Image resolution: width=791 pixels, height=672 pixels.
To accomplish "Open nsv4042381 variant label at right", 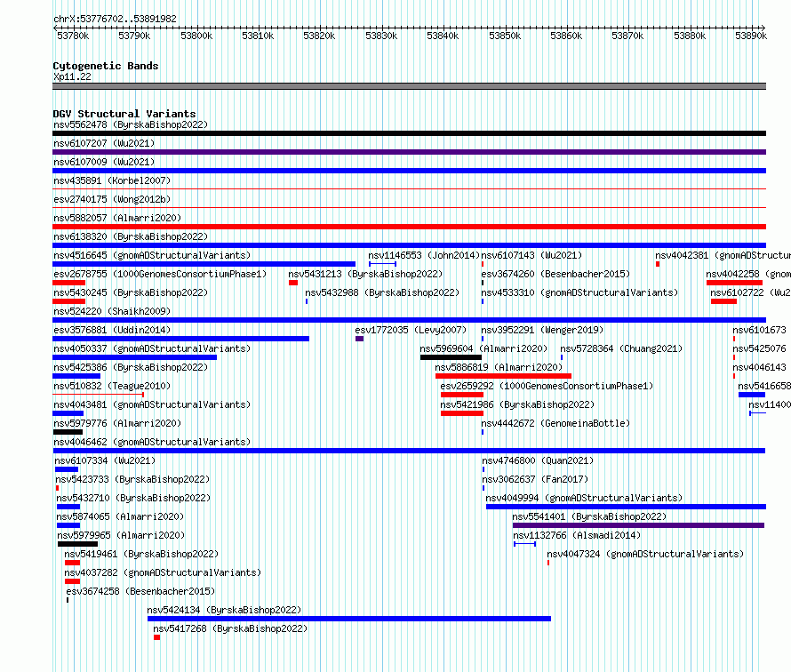I will [723, 255].
